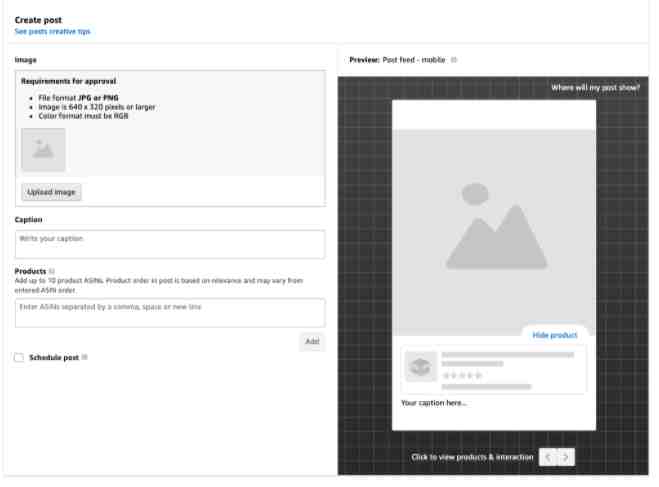The height and width of the screenshot is (487, 659).
Task: Enable the Schedule post checkbox
Action: pos(19,357)
